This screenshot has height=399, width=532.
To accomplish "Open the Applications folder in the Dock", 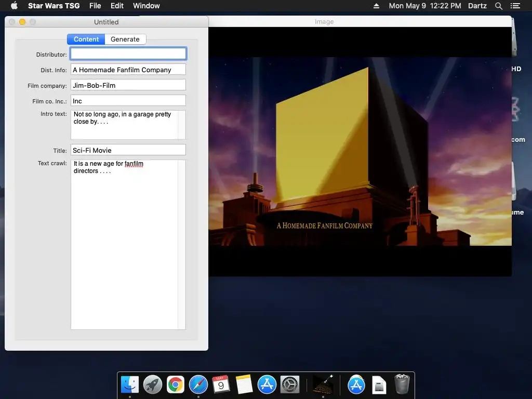I will click(x=356, y=385).
